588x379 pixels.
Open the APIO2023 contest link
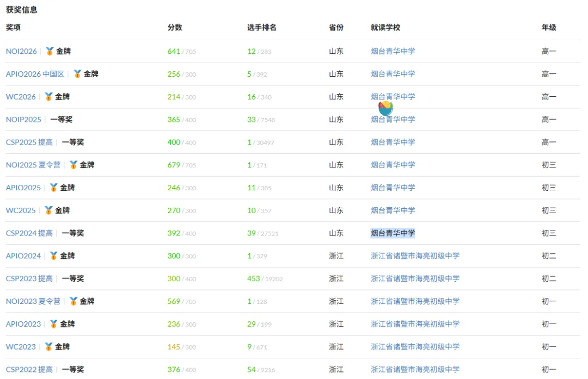tap(23, 324)
